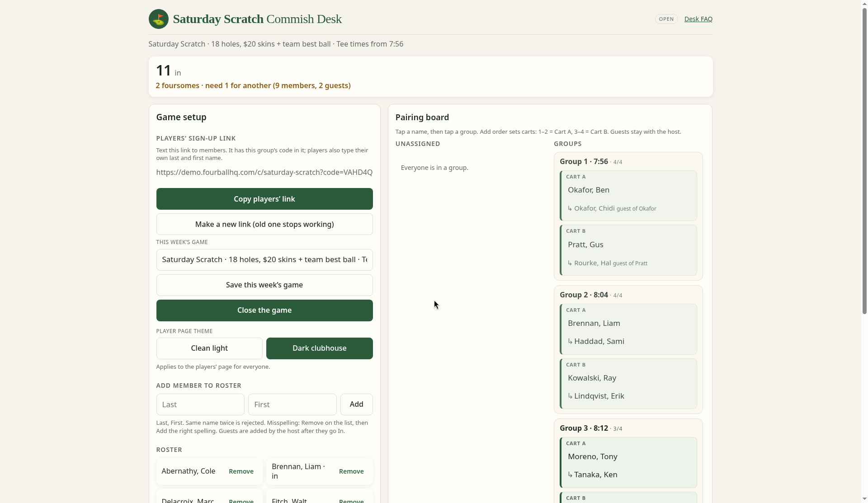The image size is (868, 503).
Task: Remove Abernathy, Cole from roster
Action: (x=241, y=471)
